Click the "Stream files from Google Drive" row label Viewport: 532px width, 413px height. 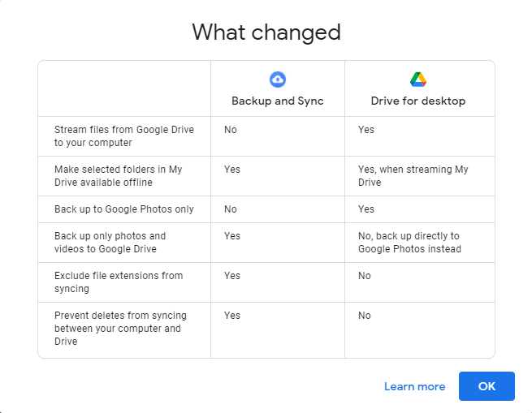point(123,136)
